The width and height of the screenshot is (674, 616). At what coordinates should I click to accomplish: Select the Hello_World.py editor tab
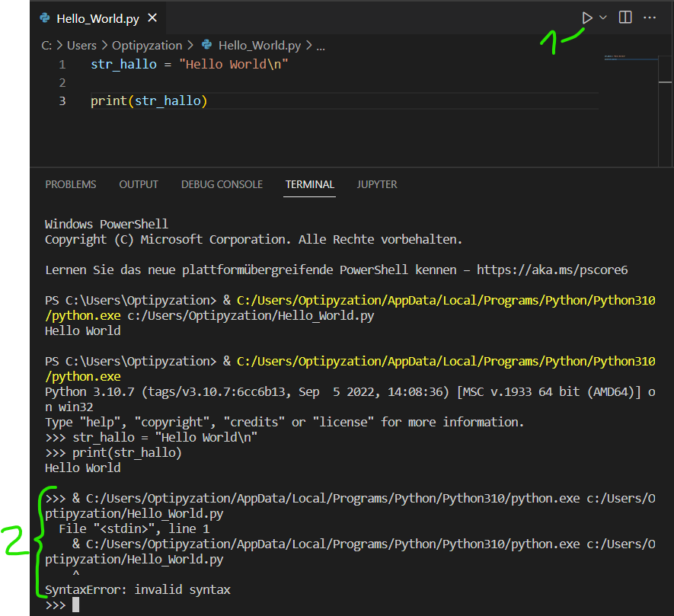click(x=98, y=18)
